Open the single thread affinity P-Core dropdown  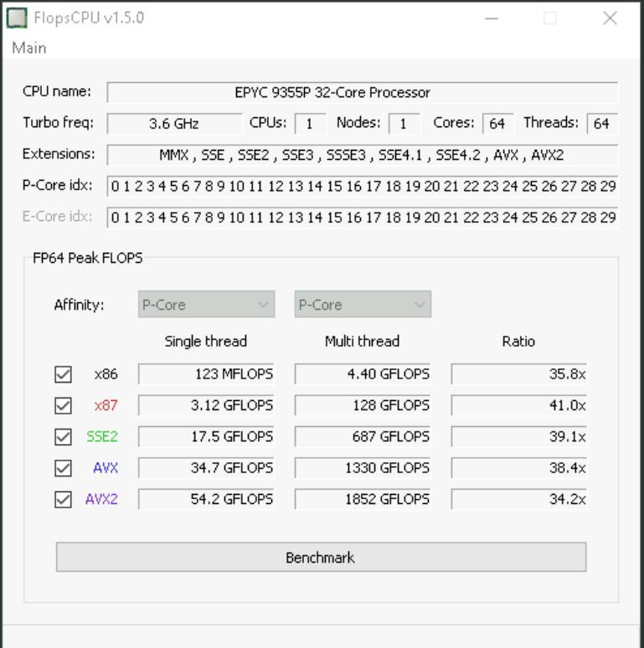tap(206, 305)
